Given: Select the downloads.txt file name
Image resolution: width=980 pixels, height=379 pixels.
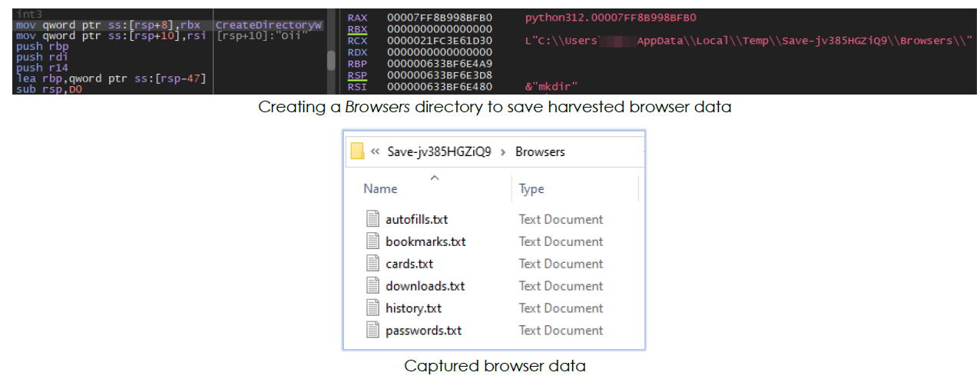Looking at the screenshot, I should pyautogui.click(x=425, y=286).
